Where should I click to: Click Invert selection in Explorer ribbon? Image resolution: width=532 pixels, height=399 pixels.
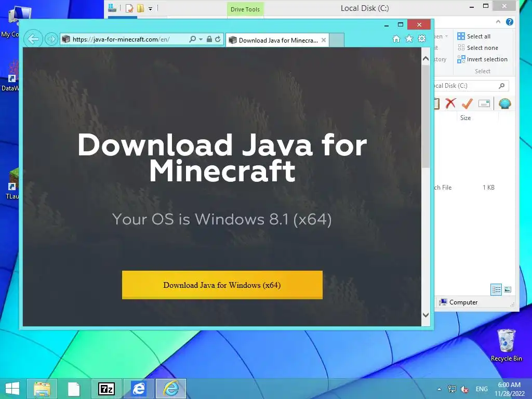pos(483,59)
